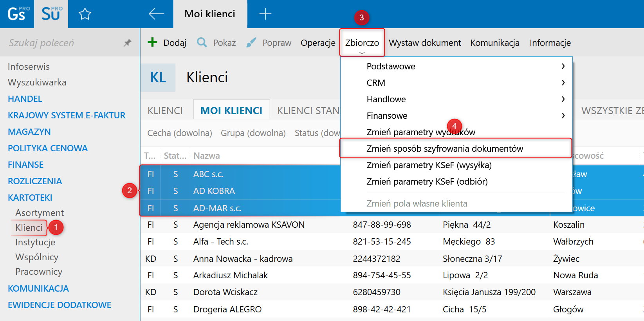This screenshot has width=644, height=321.
Task: Click the green plus Dodaj icon
Action: (x=152, y=42)
